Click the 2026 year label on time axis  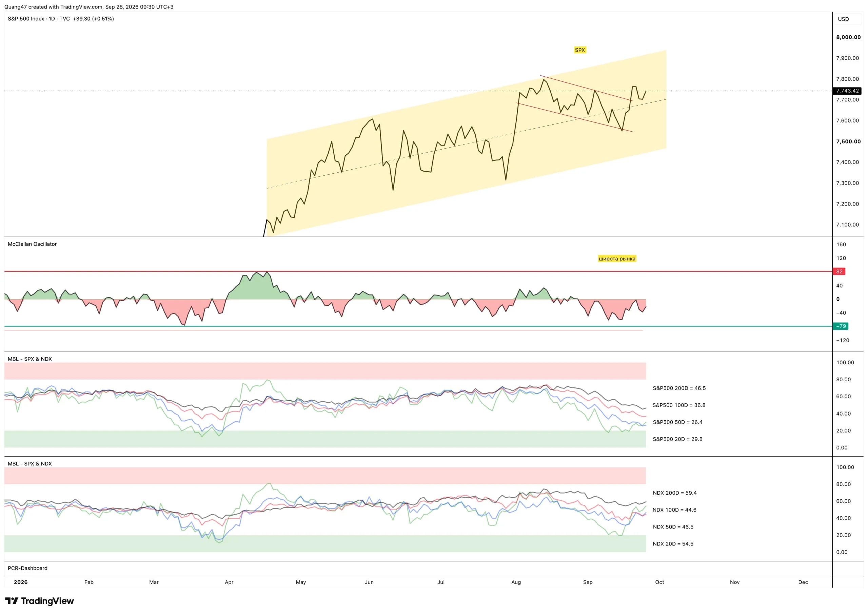click(x=20, y=582)
